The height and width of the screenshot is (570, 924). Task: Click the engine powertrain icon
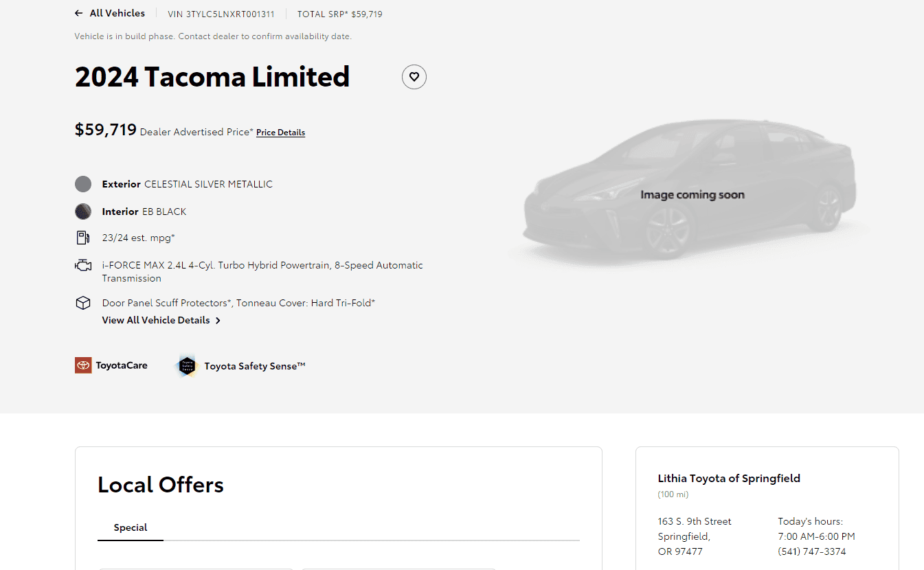click(82, 265)
